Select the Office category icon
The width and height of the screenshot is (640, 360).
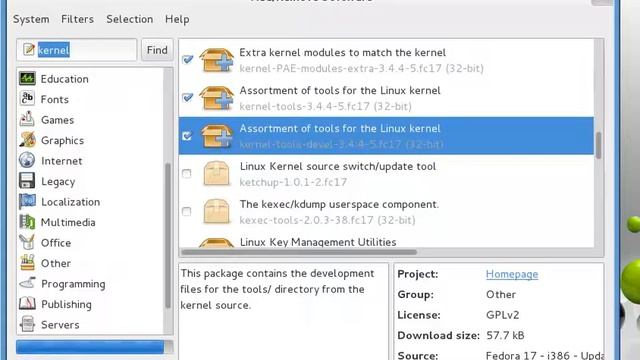click(27, 242)
